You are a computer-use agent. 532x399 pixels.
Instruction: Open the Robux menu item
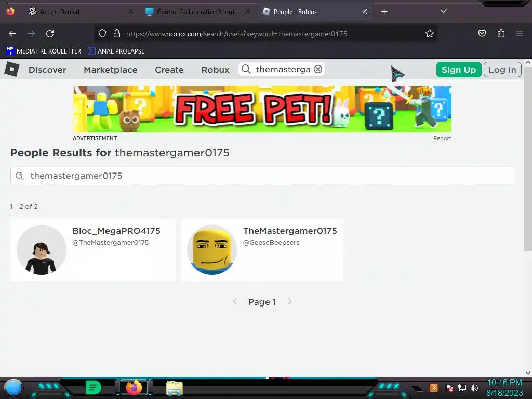coord(216,70)
